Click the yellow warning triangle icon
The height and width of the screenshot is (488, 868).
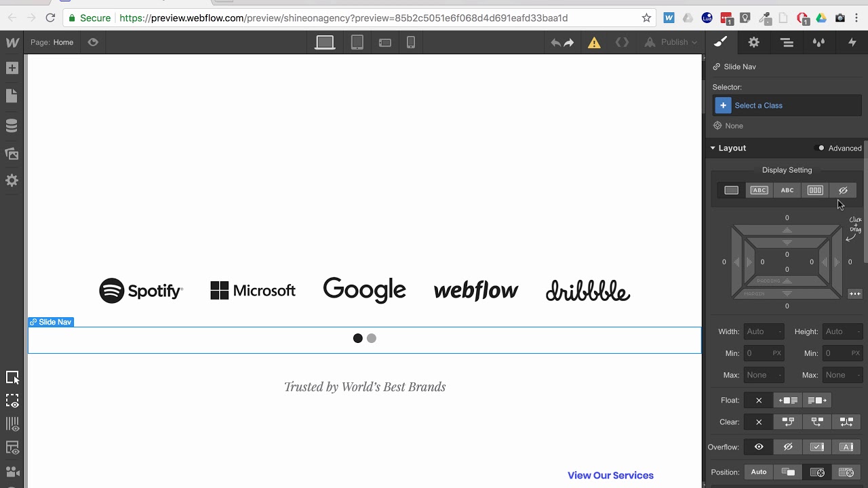pos(594,43)
